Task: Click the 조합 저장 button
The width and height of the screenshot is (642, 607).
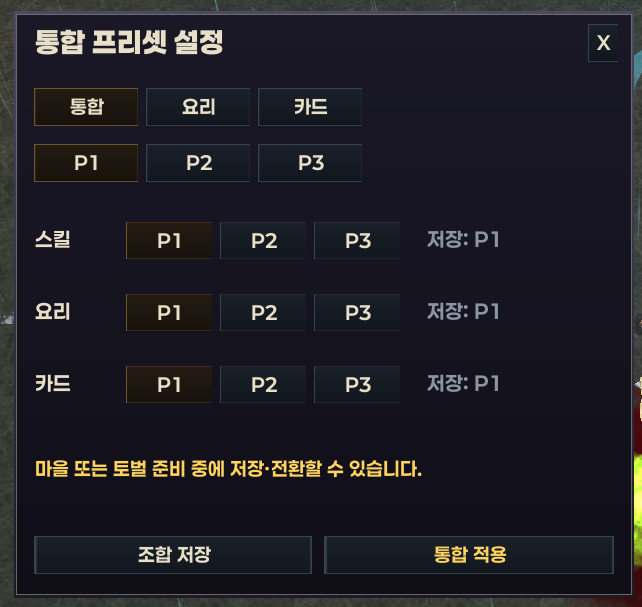Action: 173,555
